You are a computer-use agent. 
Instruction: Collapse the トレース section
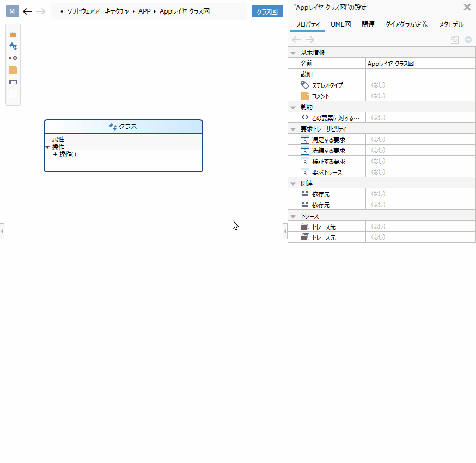pyautogui.click(x=293, y=216)
